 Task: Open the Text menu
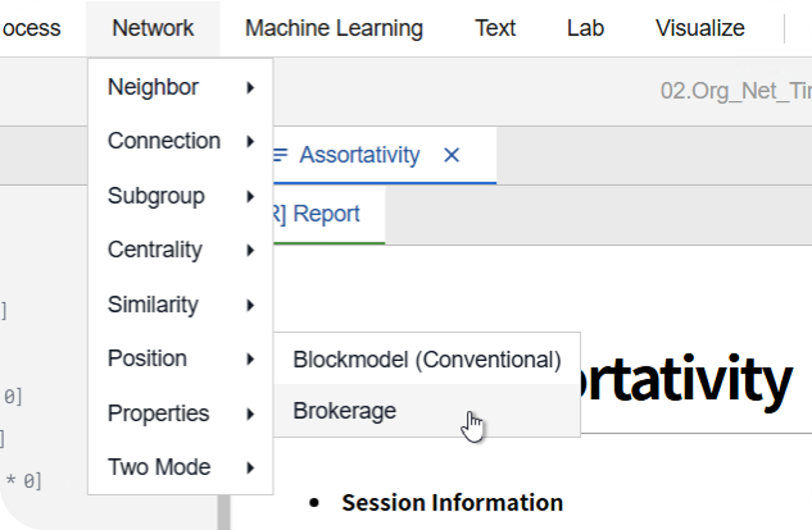[495, 28]
